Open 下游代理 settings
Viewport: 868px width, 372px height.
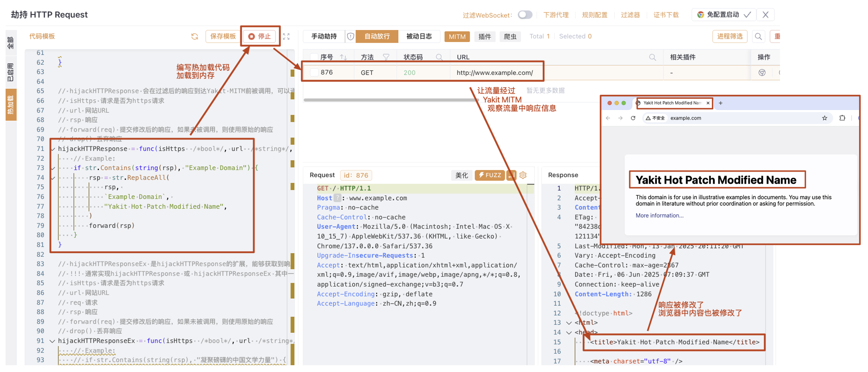point(556,15)
